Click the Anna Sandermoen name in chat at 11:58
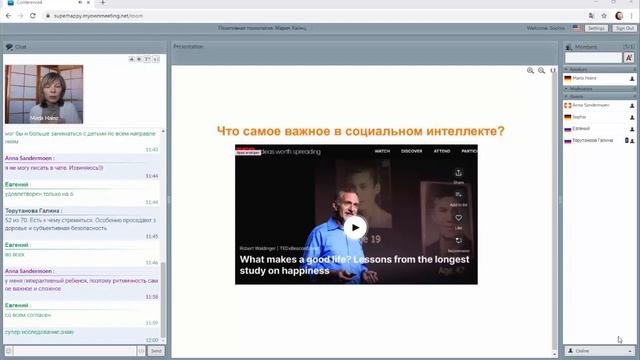This screenshot has width=640, height=360. [x=28, y=271]
